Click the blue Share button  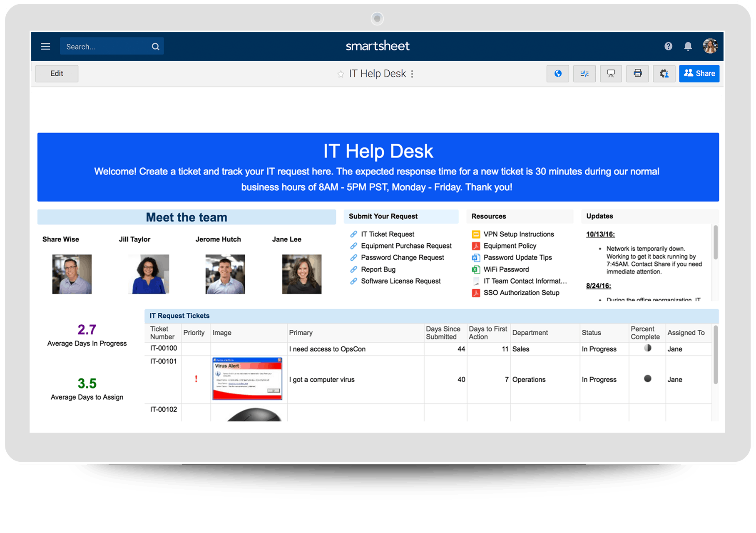pyautogui.click(x=699, y=74)
